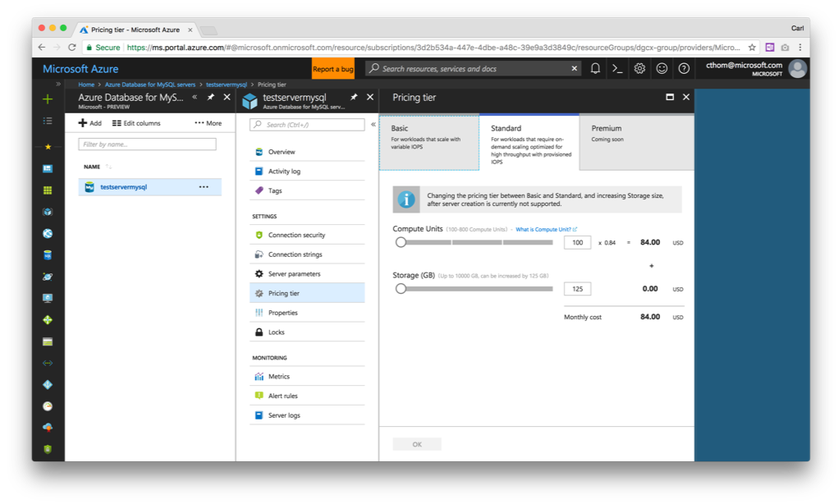Reload the page in Chrome
The width and height of the screenshot is (839, 504).
coord(72,47)
